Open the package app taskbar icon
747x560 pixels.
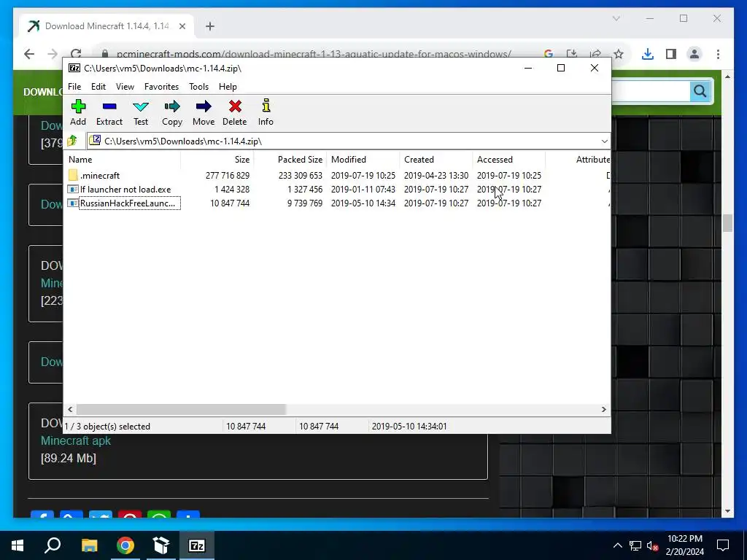point(161,545)
